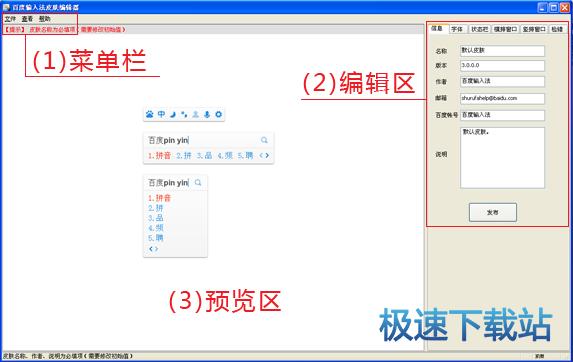Screen dimensions: 573x362
Task: Click the 版本 field showing 3.0.0.0
Action: pyautogui.click(x=502, y=65)
